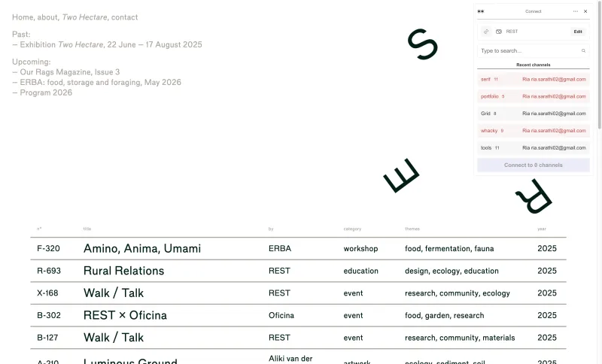Open the three-dots options menu in Connect panel
602x364 pixels.
click(575, 11)
